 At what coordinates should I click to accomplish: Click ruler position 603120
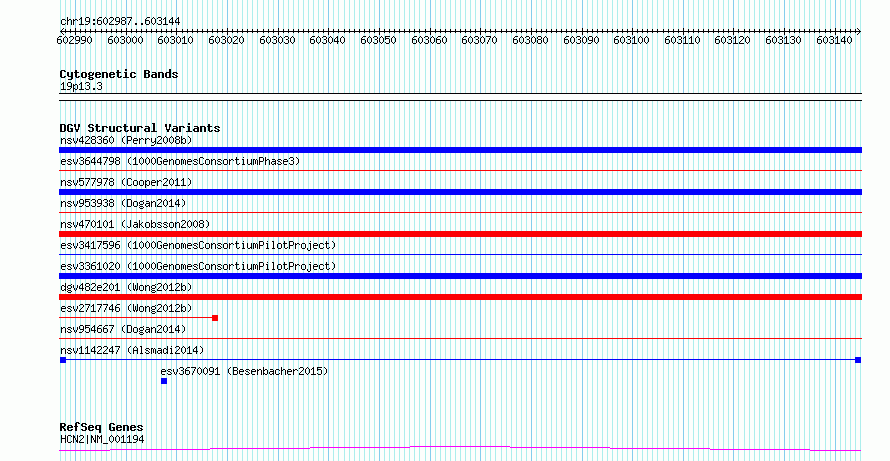coord(733,40)
